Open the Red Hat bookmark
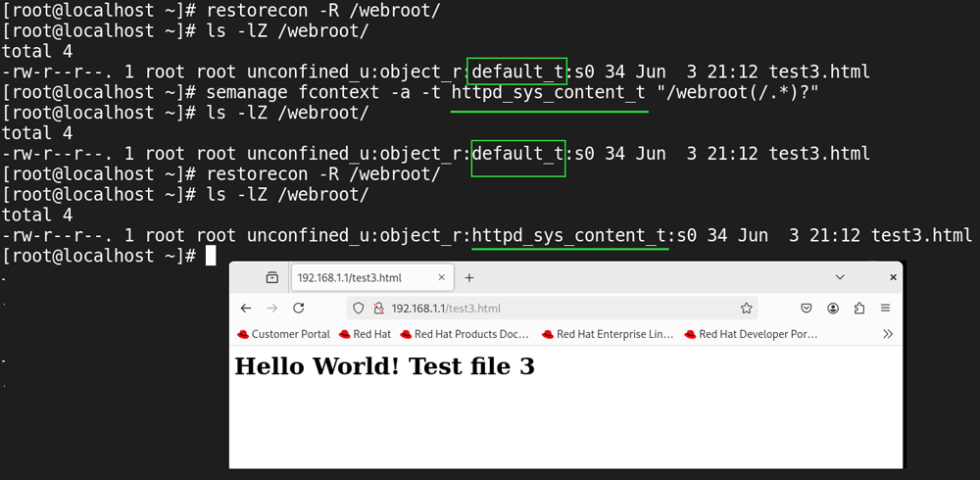 tap(365, 334)
